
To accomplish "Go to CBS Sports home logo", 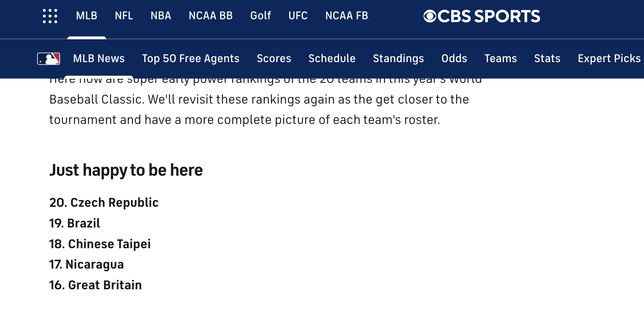I will click(481, 16).
